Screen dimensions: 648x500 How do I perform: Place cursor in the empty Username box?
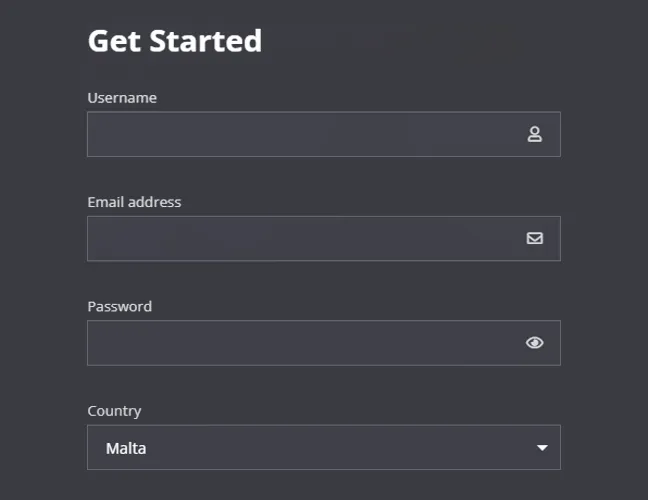(x=300, y=134)
